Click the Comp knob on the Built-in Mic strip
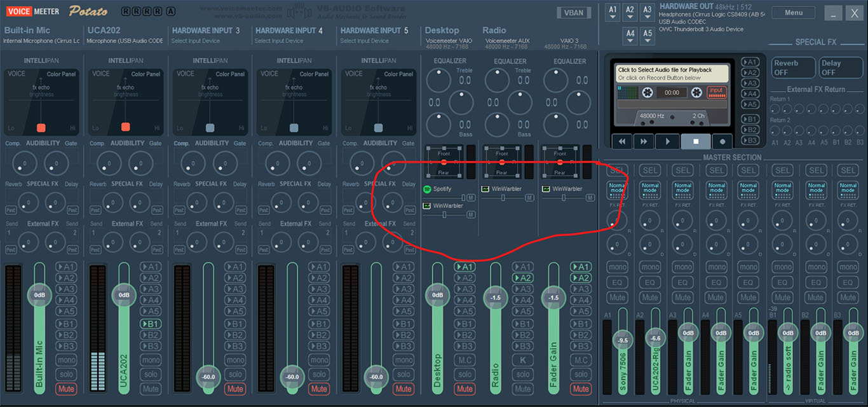The height and width of the screenshot is (407, 868). pyautogui.click(x=24, y=163)
